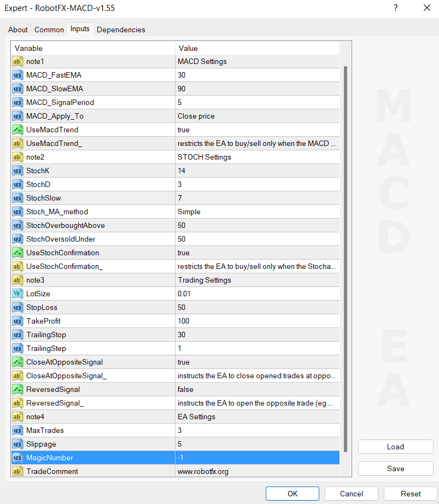The width and height of the screenshot is (439, 504).
Task: Click the integer icon beside StochK
Action: click(17, 171)
